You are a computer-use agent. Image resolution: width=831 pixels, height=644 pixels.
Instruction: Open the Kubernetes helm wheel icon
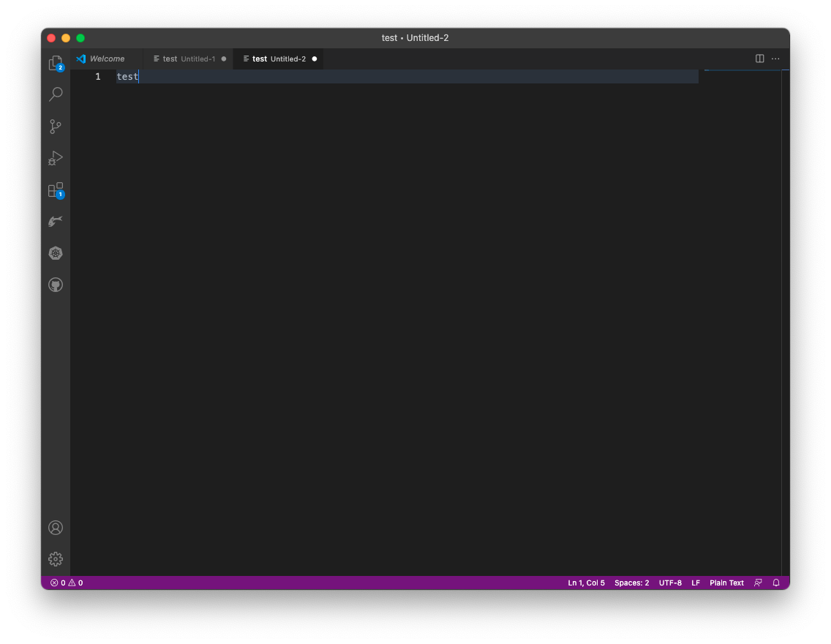pyautogui.click(x=56, y=253)
